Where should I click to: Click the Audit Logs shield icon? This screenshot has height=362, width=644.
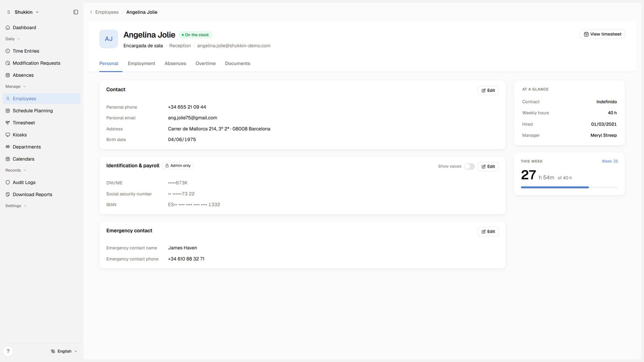pos(8,182)
